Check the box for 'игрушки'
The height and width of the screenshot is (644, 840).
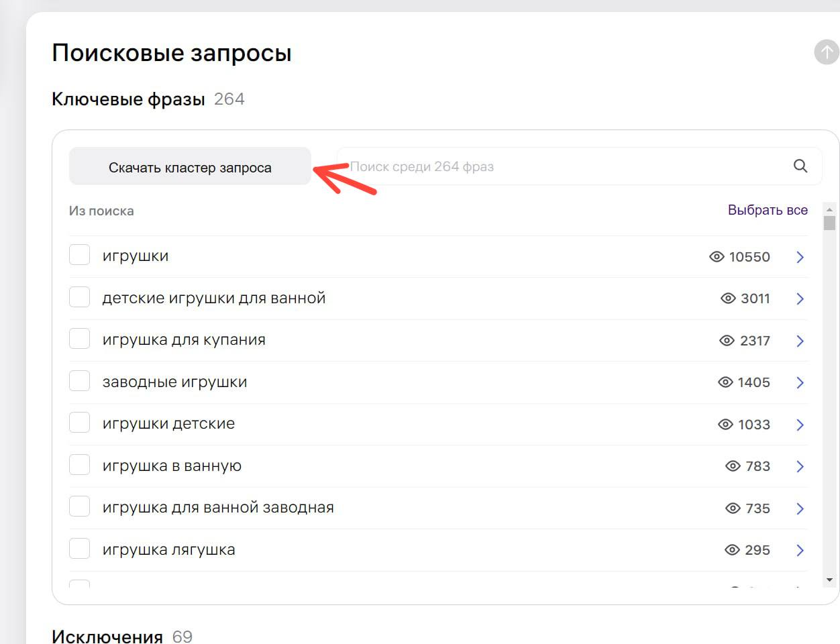coord(80,256)
